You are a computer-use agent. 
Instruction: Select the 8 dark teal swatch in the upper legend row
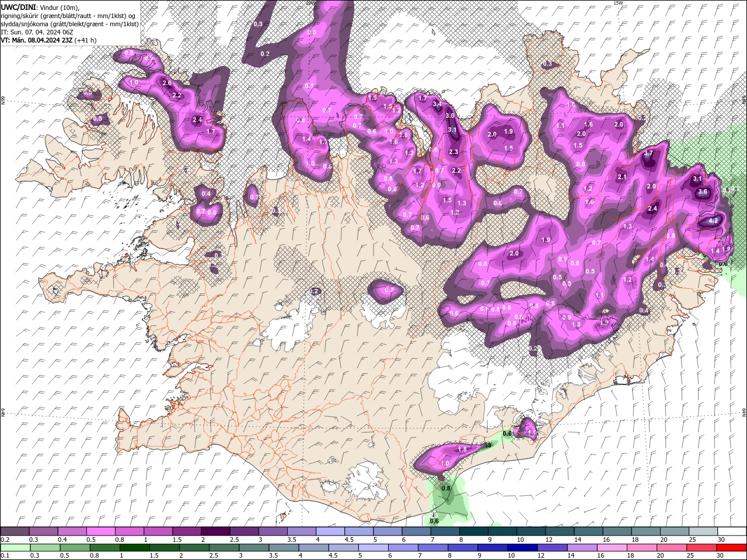click(x=474, y=531)
